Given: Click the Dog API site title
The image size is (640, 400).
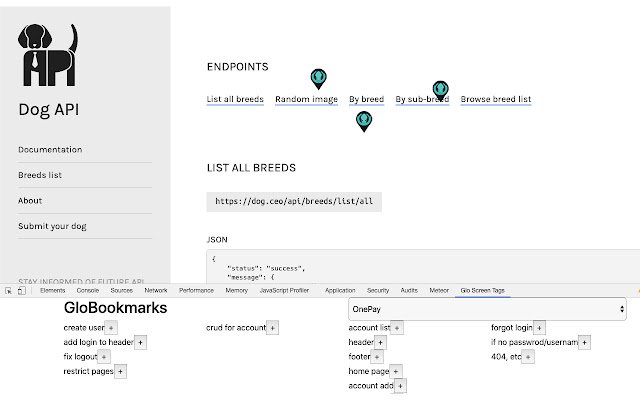Looking at the screenshot, I should (49, 110).
